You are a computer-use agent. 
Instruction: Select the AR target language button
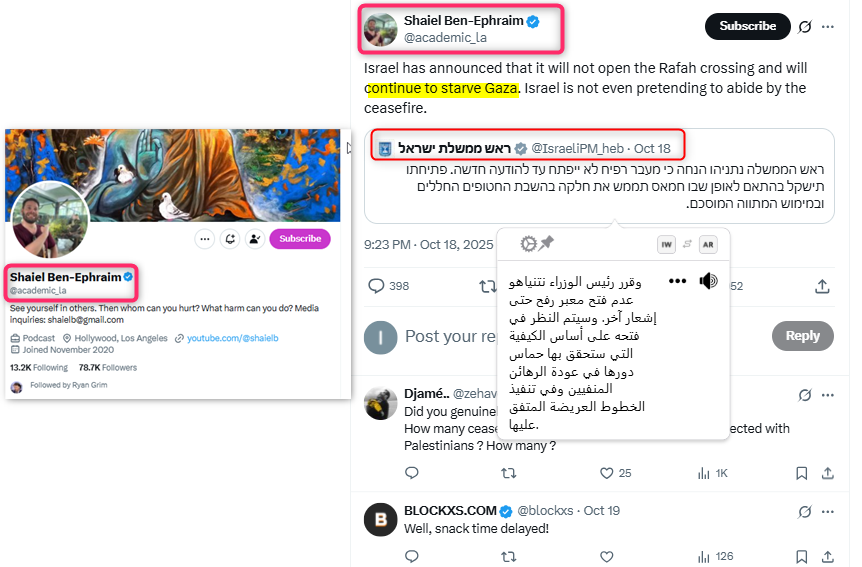708,245
